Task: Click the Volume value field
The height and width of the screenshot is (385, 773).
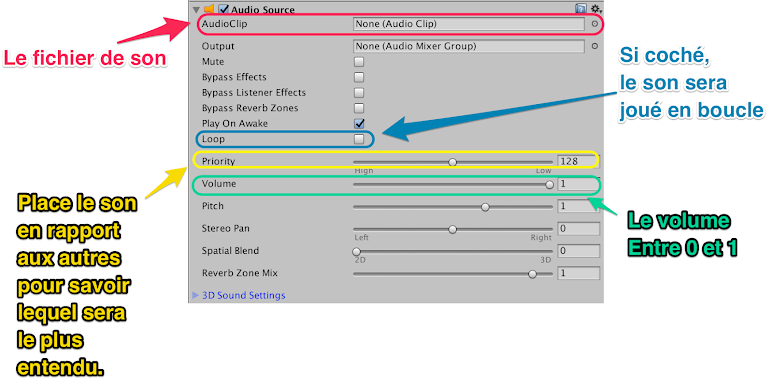Action: 578,184
